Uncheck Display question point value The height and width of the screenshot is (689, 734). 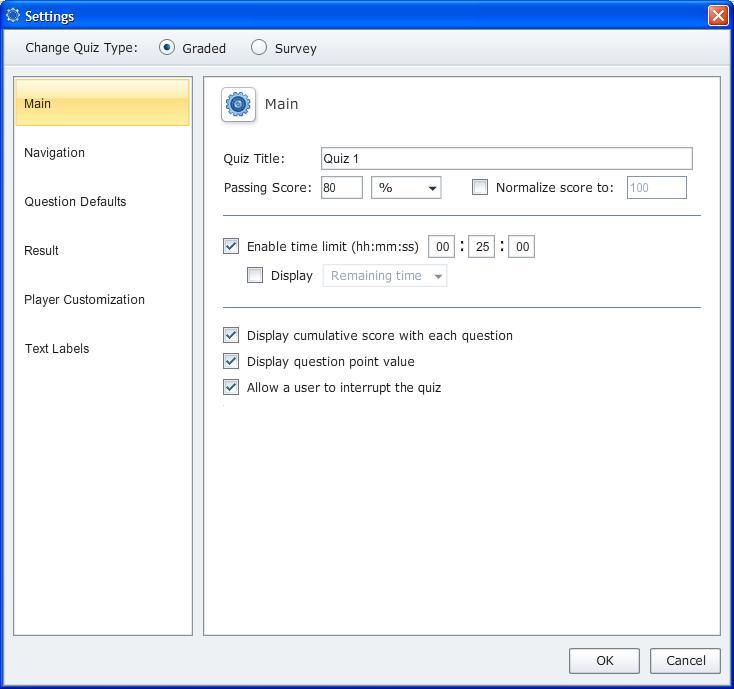[x=231, y=361]
